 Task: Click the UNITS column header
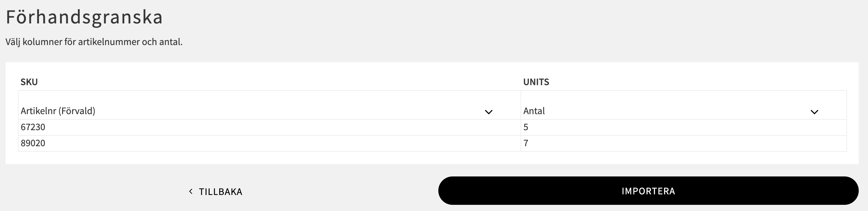coord(536,82)
